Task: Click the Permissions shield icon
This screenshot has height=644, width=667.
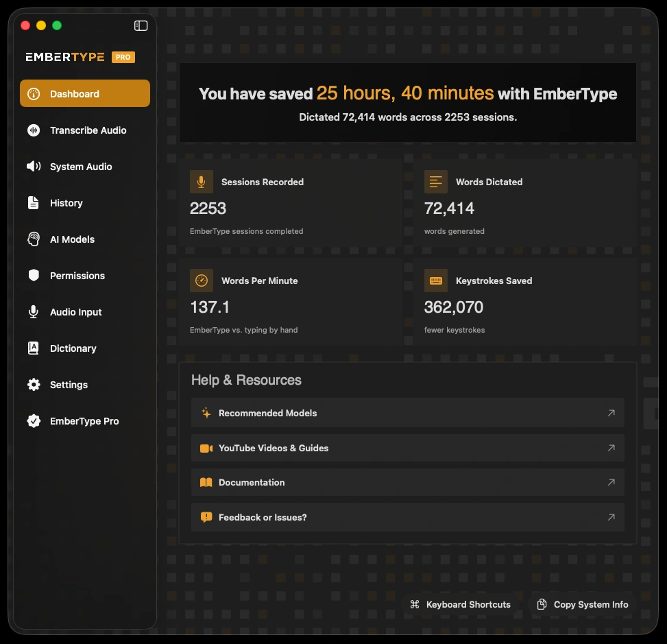Action: [x=34, y=276]
